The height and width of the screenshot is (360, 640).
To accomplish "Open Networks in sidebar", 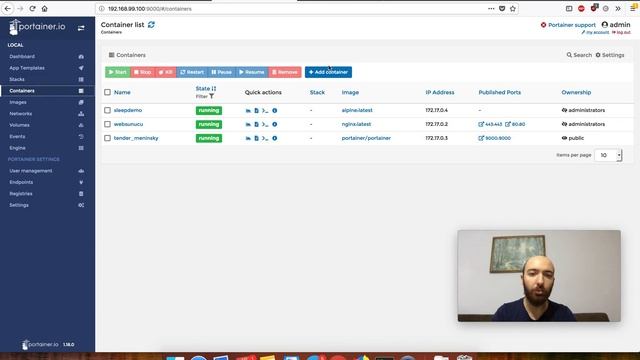I will coord(47,114).
